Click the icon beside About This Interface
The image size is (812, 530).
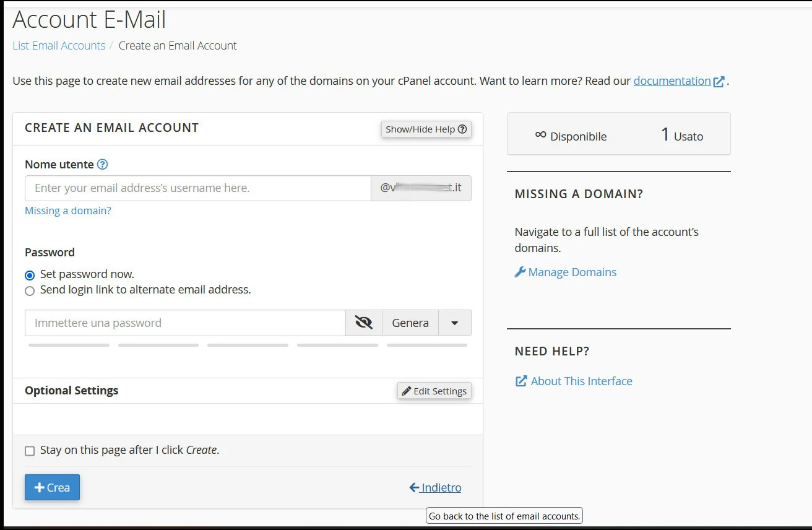tap(520, 381)
